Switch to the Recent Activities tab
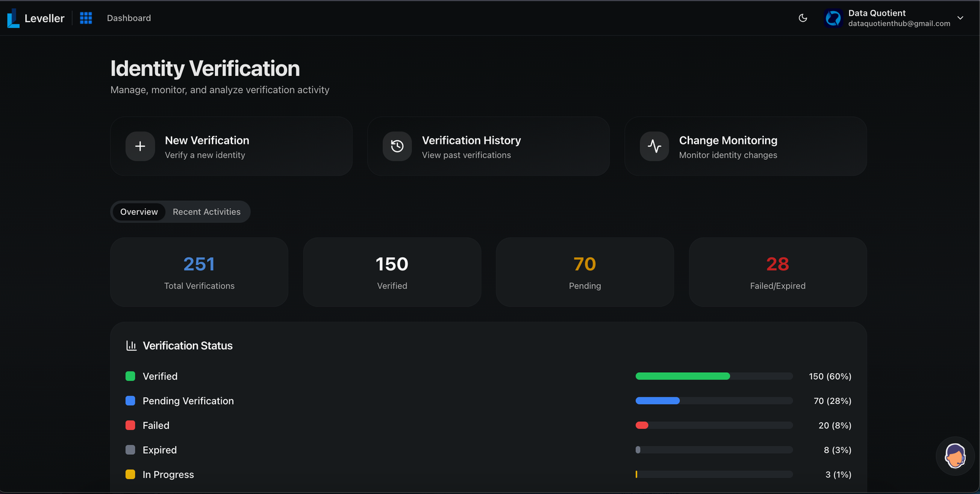980x494 pixels. point(206,212)
